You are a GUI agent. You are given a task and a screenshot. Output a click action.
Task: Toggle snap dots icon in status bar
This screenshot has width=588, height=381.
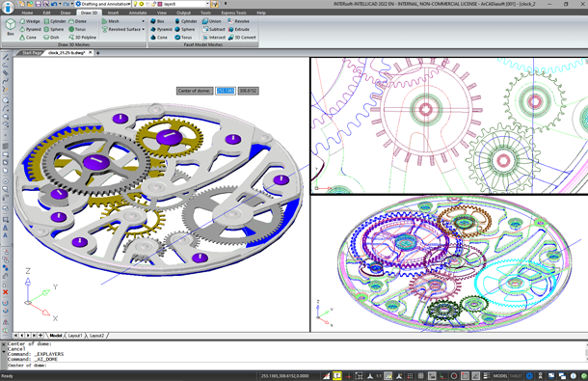[410, 376]
